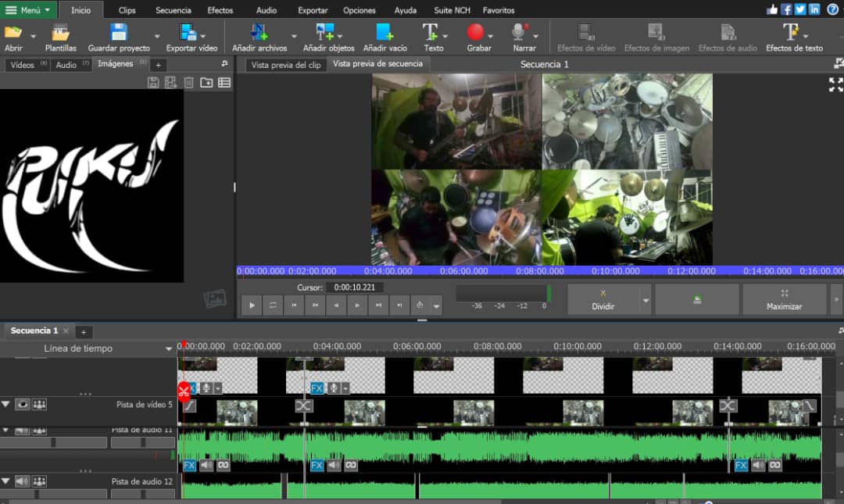Open the Línea de tiempo dropdown
Viewport: 844px width, 504px height.
point(169,349)
